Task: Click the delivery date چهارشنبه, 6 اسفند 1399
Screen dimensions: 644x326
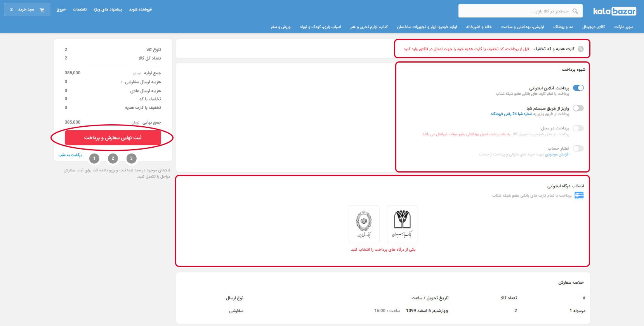Action: pos(427,311)
